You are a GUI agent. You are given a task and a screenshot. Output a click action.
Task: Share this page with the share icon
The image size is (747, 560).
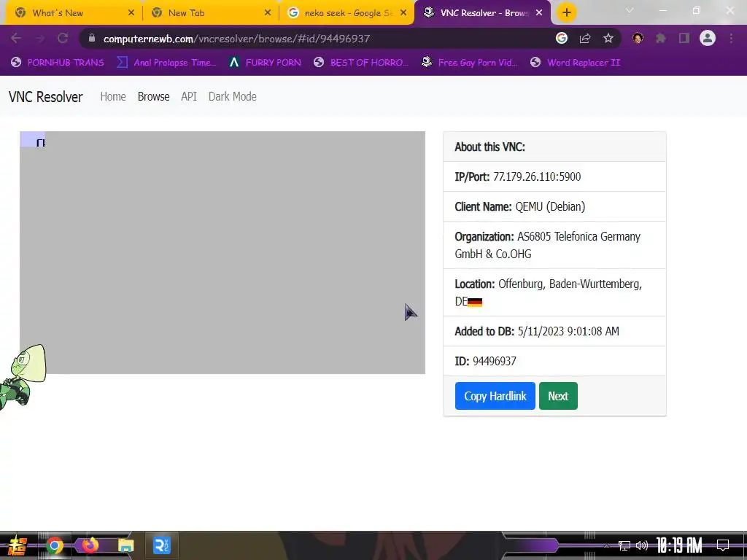[x=585, y=38]
